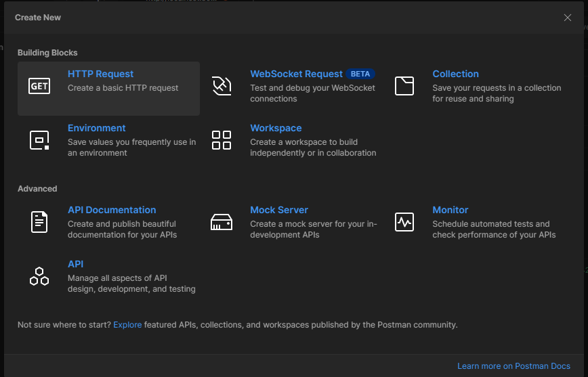Click the API Documentation page icon
Screen dimensions: 588x377
tap(39, 222)
